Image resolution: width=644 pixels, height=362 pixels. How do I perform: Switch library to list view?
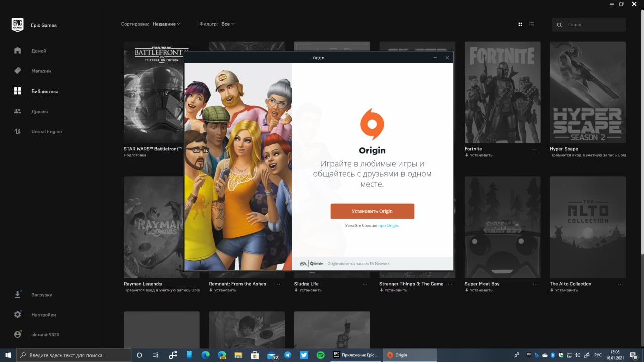coord(531,24)
